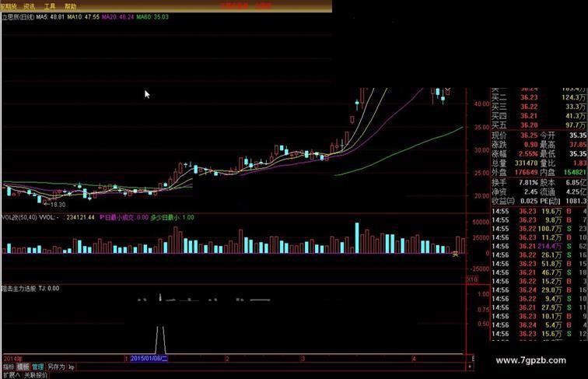Viewport: 588px width, 379px height.
Task: Click the 买二 order book row
Action: pos(538,97)
